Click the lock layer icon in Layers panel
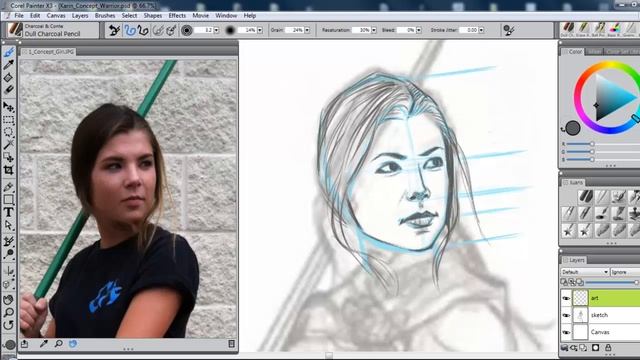Screen dimensions: 640x360 tap(608, 348)
